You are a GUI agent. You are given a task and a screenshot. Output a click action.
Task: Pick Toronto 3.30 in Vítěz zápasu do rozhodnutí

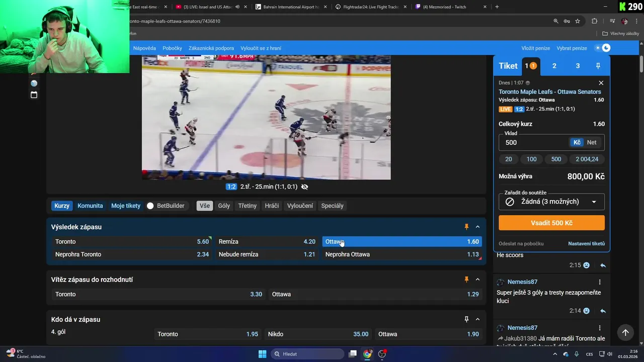tap(158, 294)
